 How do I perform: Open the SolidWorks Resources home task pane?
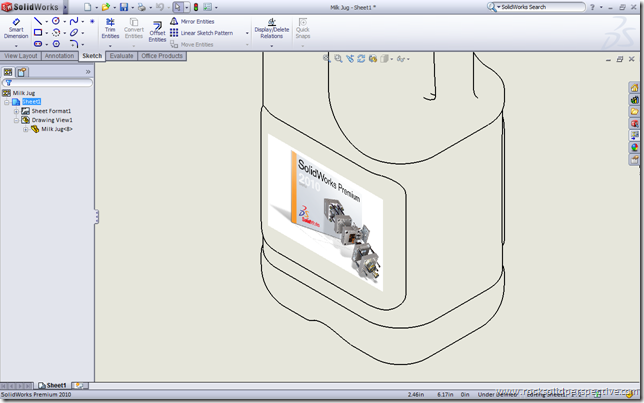point(635,88)
